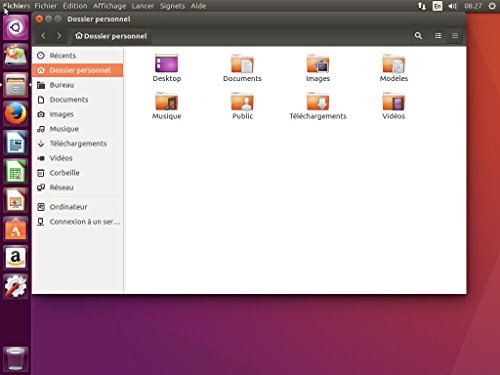Click the search magnifier icon
The width and height of the screenshot is (500, 375).
418,36
